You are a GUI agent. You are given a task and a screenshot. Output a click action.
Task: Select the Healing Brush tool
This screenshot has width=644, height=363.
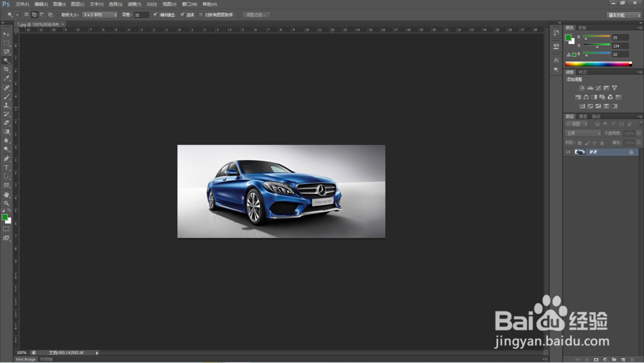[6, 88]
